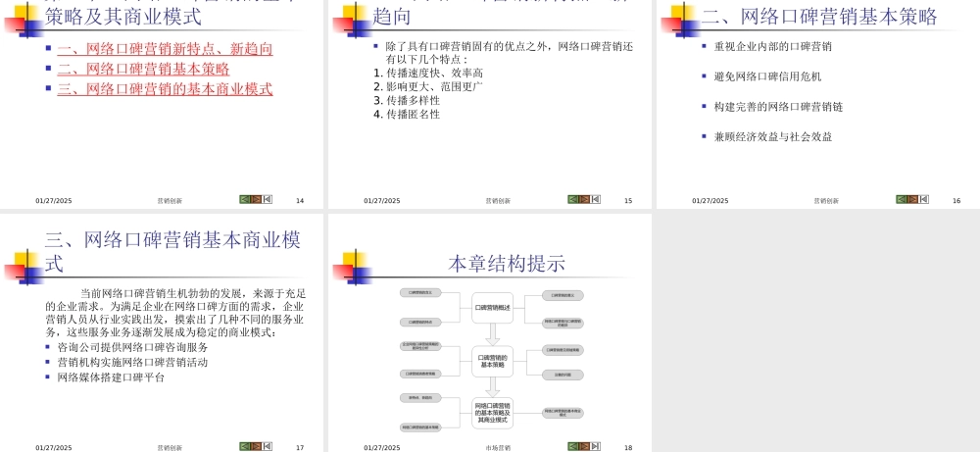
Task: Click the list item 传播多样性
Action: coord(414,101)
